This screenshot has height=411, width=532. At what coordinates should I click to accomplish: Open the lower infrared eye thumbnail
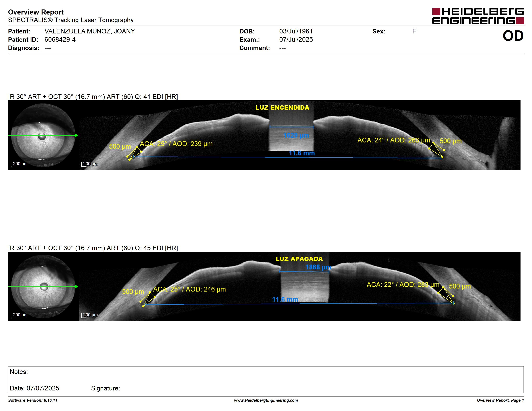coord(43,286)
